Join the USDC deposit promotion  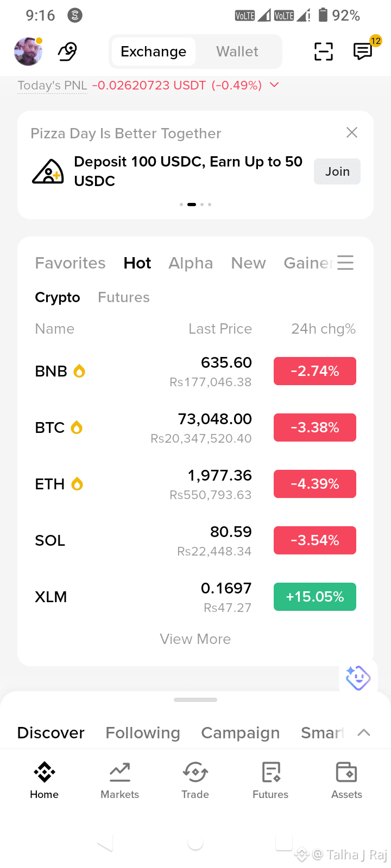(337, 171)
